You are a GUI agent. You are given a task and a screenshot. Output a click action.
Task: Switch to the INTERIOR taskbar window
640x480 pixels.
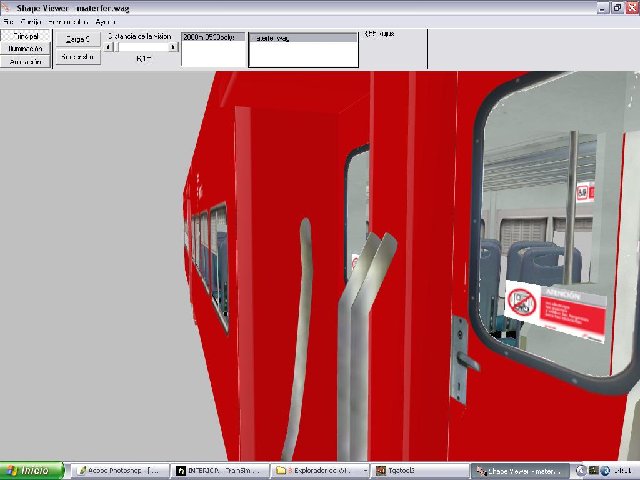coord(219,470)
